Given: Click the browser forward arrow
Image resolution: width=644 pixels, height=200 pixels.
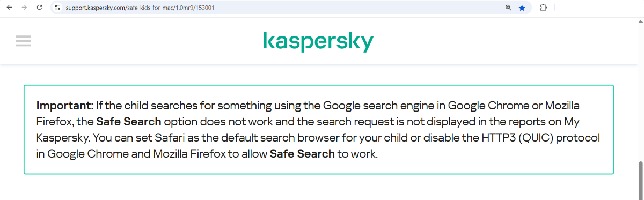Looking at the screenshot, I should tap(24, 8).
